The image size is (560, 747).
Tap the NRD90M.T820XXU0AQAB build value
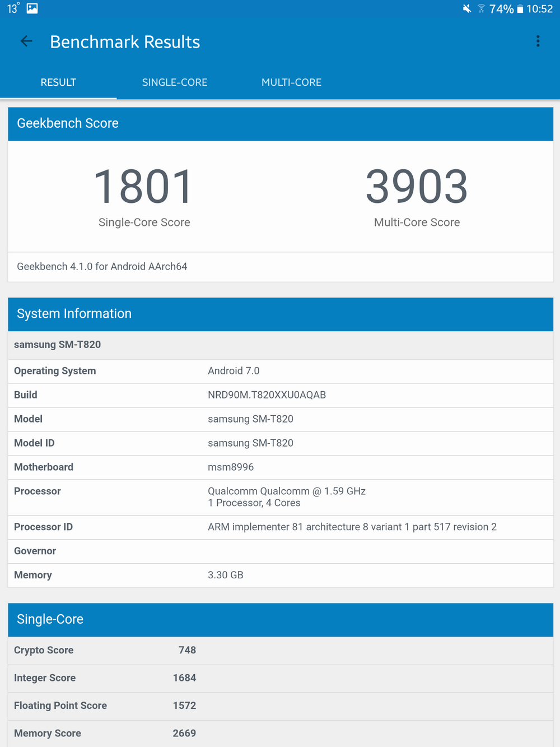[x=267, y=395]
